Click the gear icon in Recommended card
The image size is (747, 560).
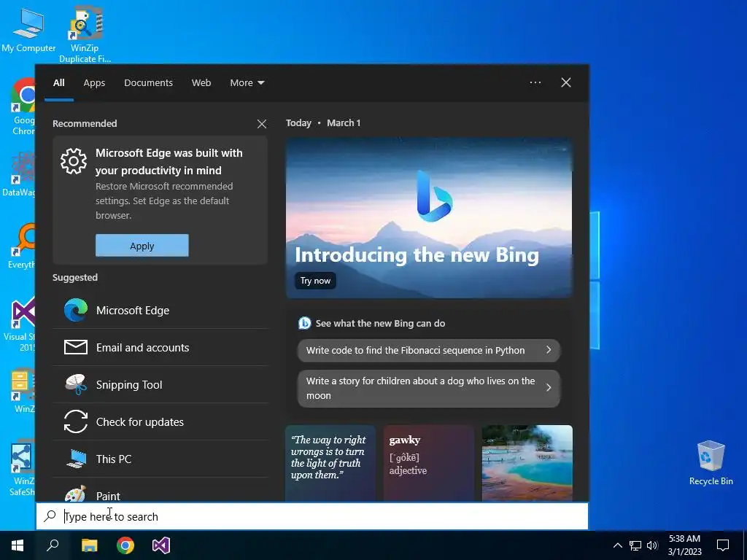74,161
